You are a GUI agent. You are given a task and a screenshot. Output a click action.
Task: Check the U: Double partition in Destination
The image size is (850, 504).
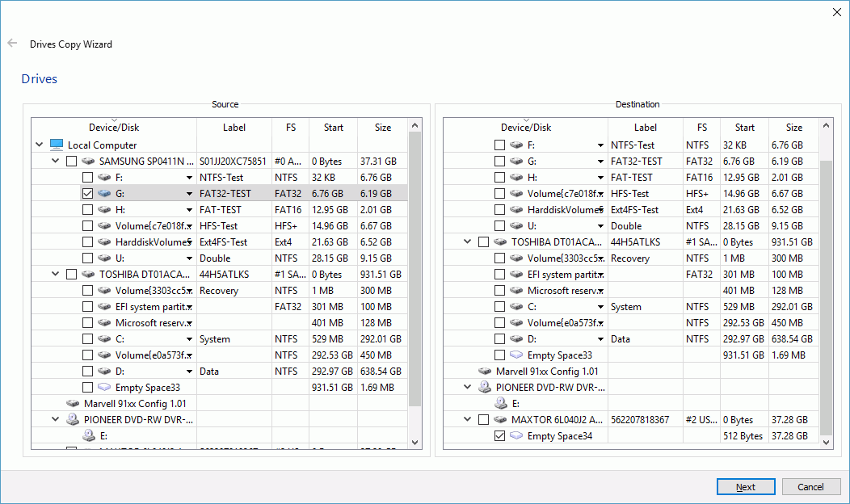(x=500, y=226)
